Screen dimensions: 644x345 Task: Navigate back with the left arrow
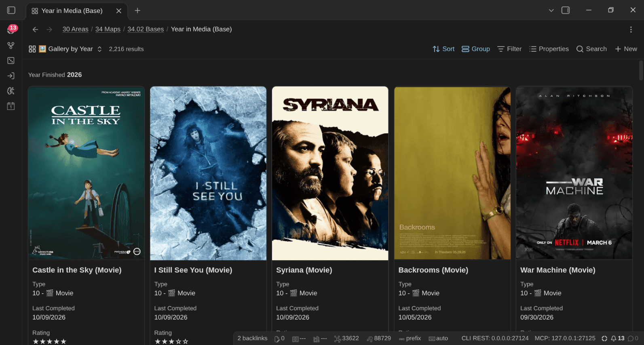pyautogui.click(x=35, y=29)
